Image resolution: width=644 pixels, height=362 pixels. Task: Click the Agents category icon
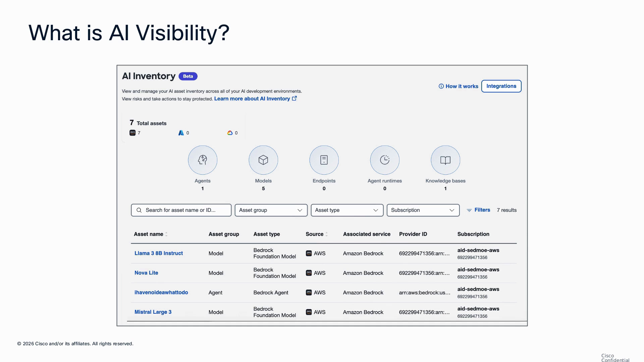[203, 160]
